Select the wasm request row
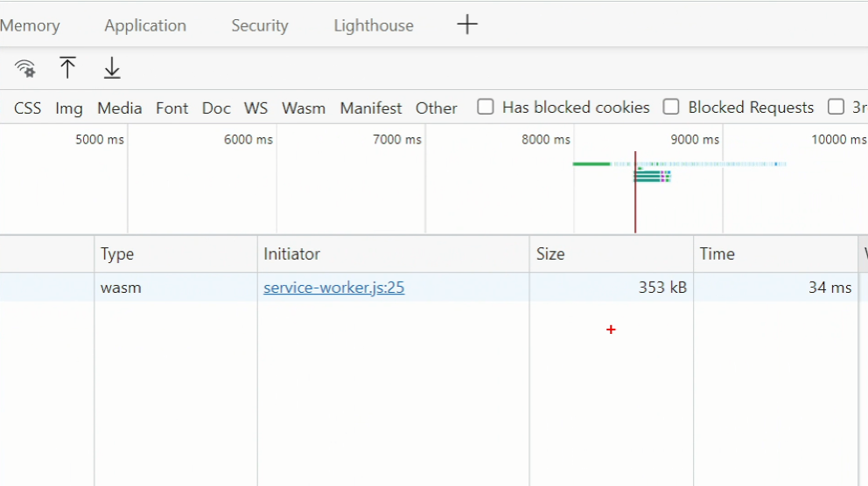Viewport: 868px width, 486px height. point(121,288)
